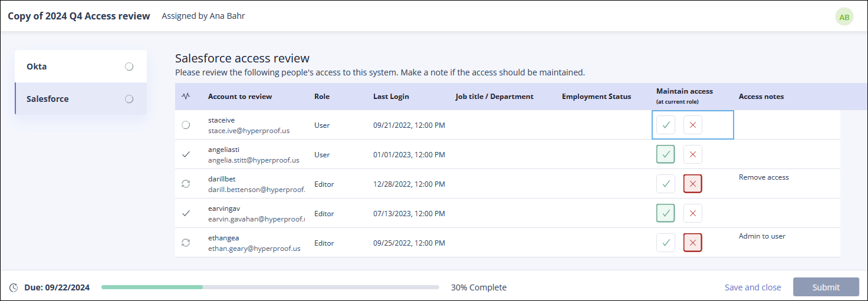This screenshot has width=868, height=301.
Task: Click the Okta progress circle icon
Action: coord(129,67)
